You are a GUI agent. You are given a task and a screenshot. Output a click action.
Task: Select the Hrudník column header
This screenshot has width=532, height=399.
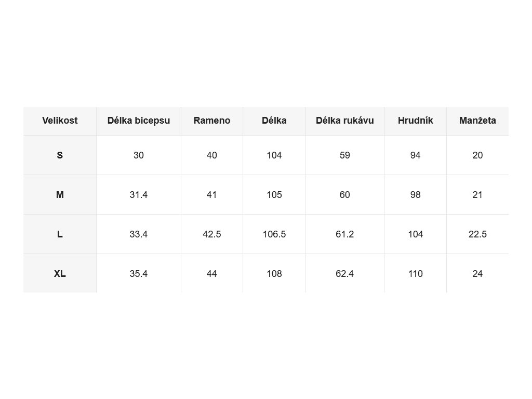pyautogui.click(x=415, y=121)
